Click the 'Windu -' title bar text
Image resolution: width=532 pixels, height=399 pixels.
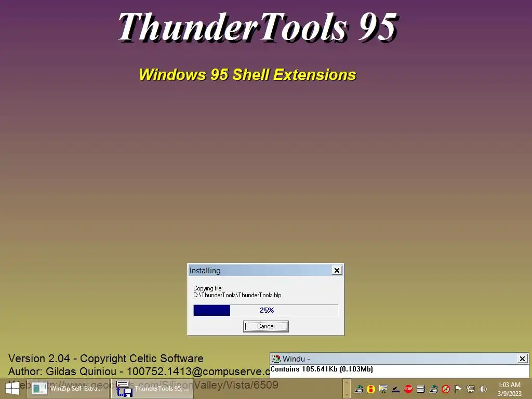click(296, 358)
